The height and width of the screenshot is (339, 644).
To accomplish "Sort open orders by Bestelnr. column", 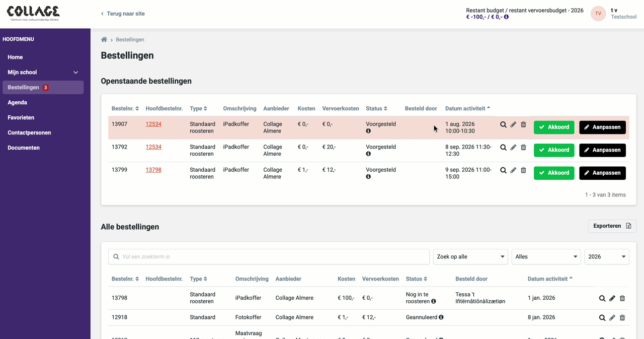I will pyautogui.click(x=125, y=108).
